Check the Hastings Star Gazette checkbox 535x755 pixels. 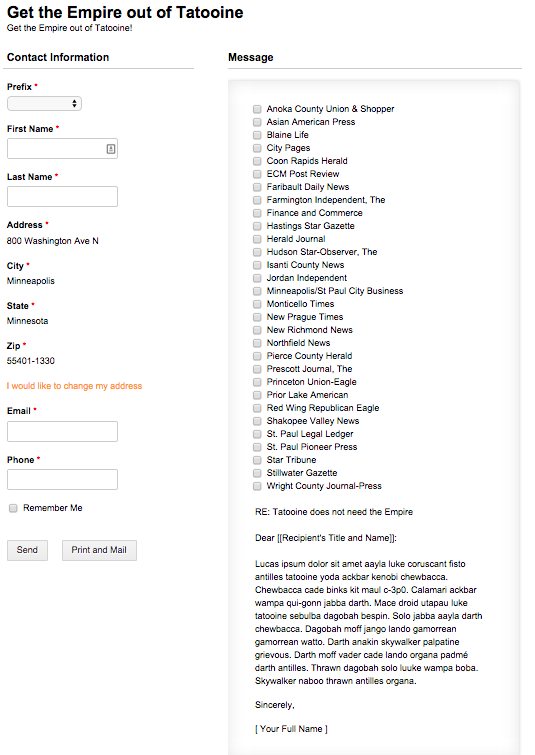(x=257, y=226)
